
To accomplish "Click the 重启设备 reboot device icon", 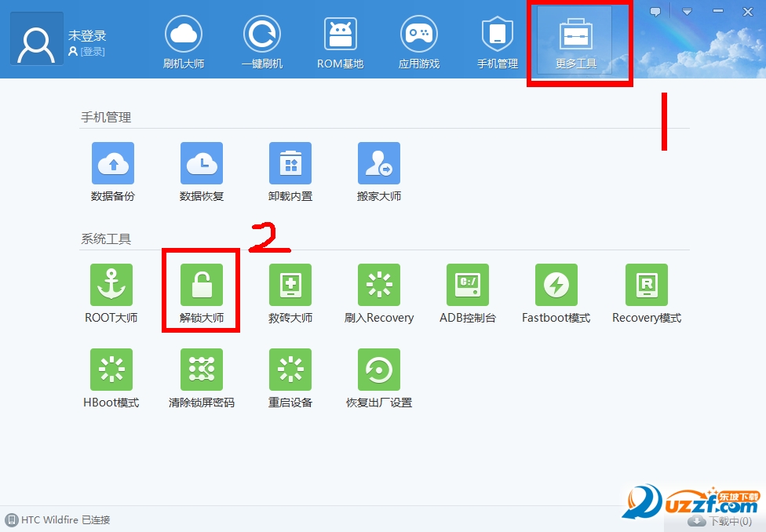I will [x=290, y=370].
